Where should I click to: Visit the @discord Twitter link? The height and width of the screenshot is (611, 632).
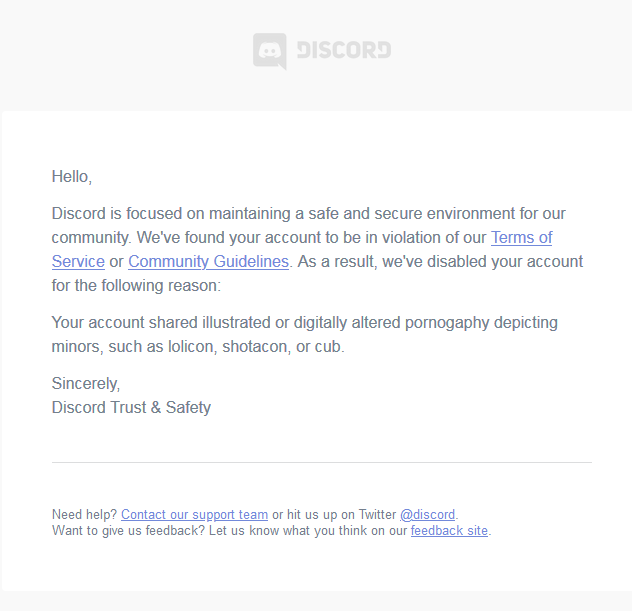point(427,515)
